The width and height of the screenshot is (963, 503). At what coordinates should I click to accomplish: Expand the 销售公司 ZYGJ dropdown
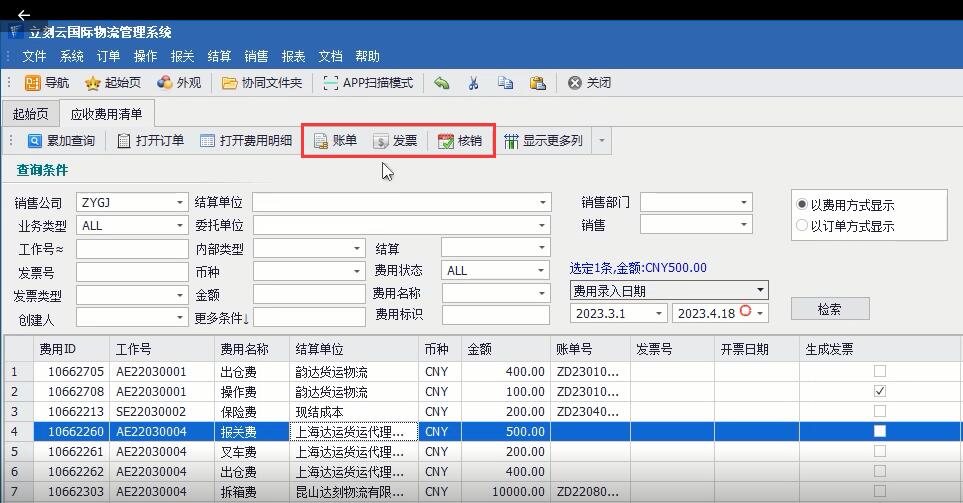point(180,203)
